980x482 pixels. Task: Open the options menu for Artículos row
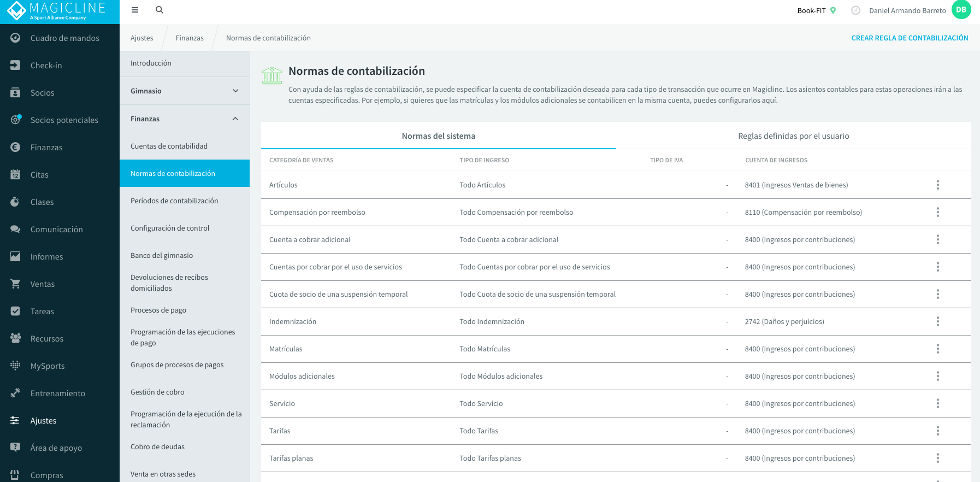(x=938, y=185)
